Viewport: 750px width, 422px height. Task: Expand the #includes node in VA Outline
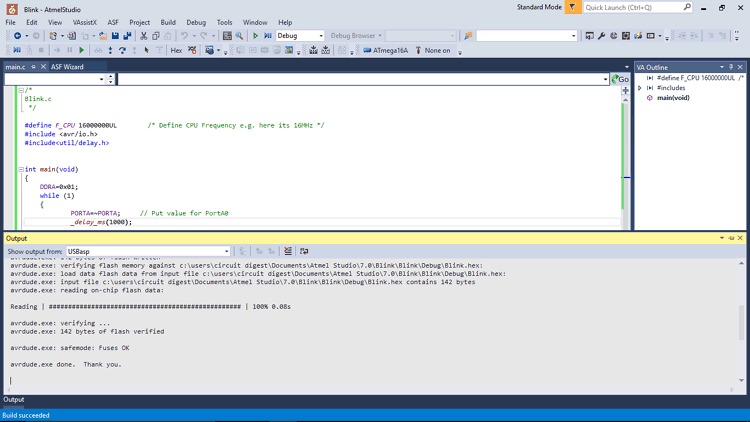(640, 88)
